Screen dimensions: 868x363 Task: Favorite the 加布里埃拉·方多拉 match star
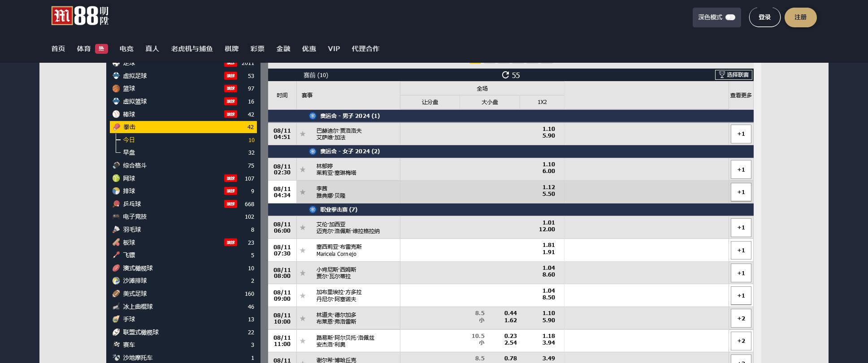point(303,296)
